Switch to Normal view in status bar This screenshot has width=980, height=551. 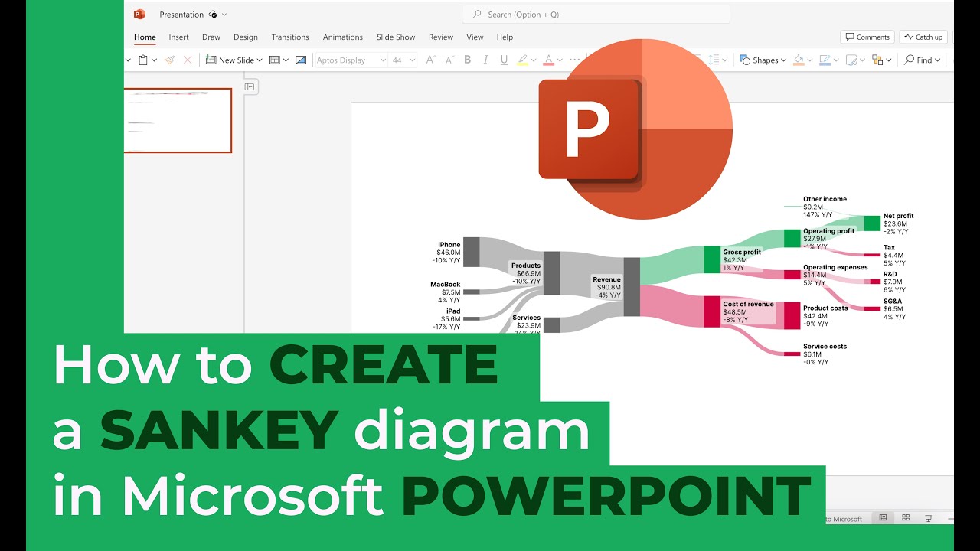883,518
